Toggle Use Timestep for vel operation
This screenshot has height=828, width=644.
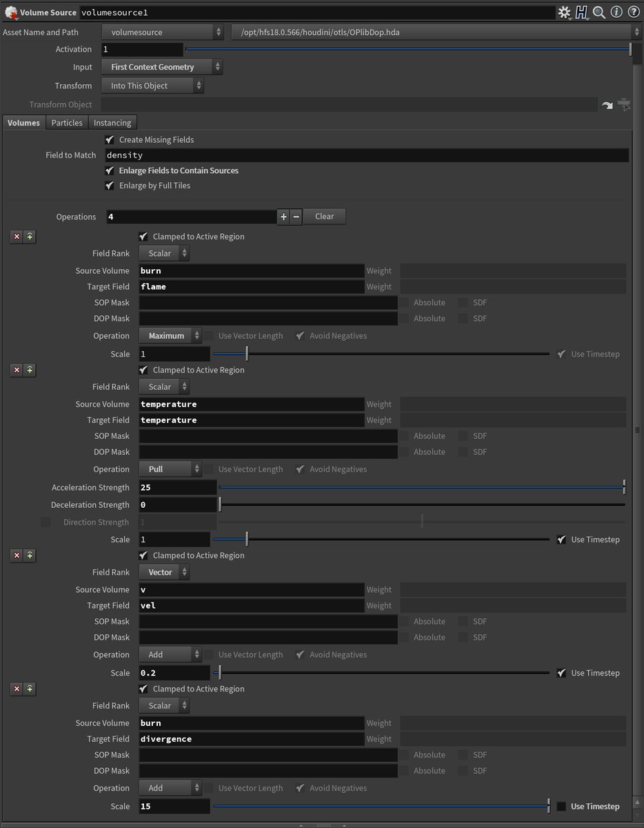562,673
